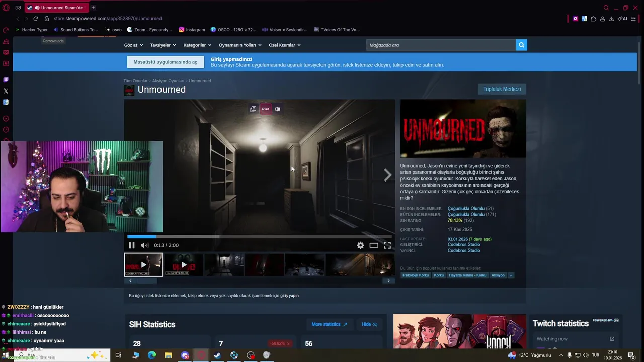Advance to next media with right arrow
The width and height of the screenshot is (644, 362).
click(388, 175)
